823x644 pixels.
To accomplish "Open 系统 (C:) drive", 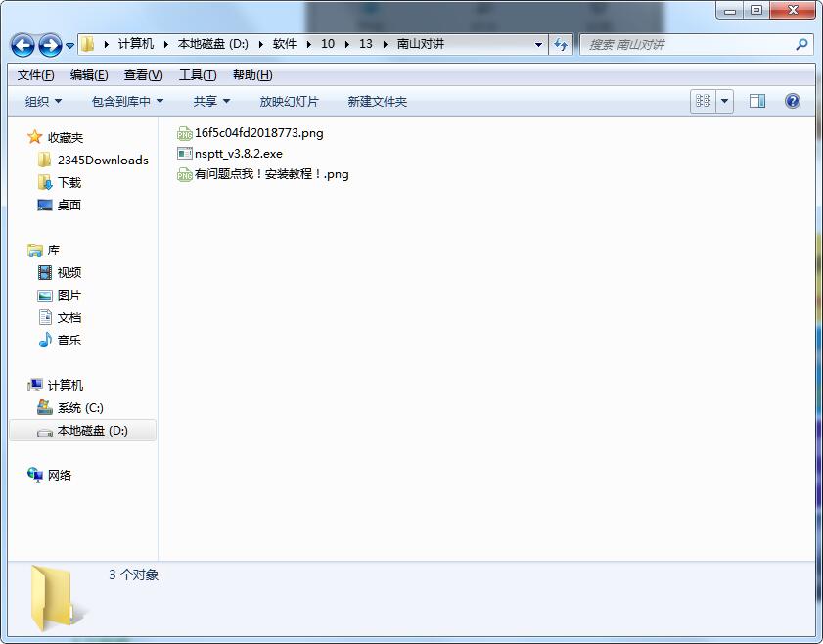I will [80, 408].
